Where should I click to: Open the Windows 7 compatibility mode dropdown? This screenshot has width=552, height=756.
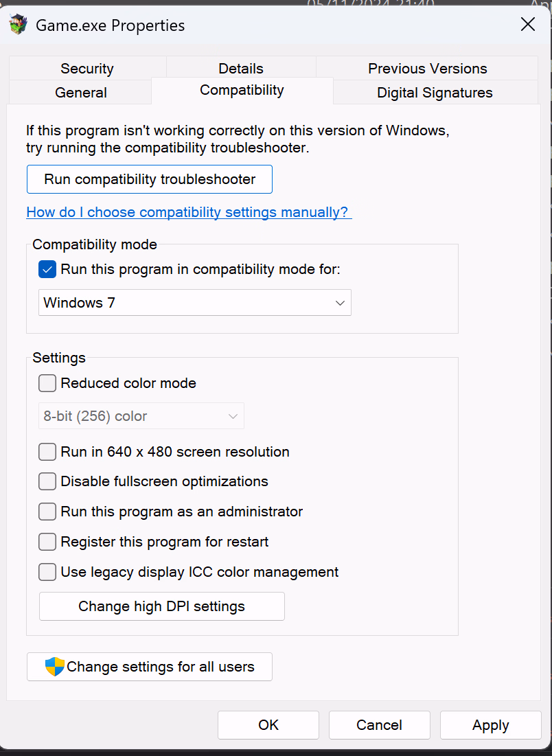click(195, 302)
